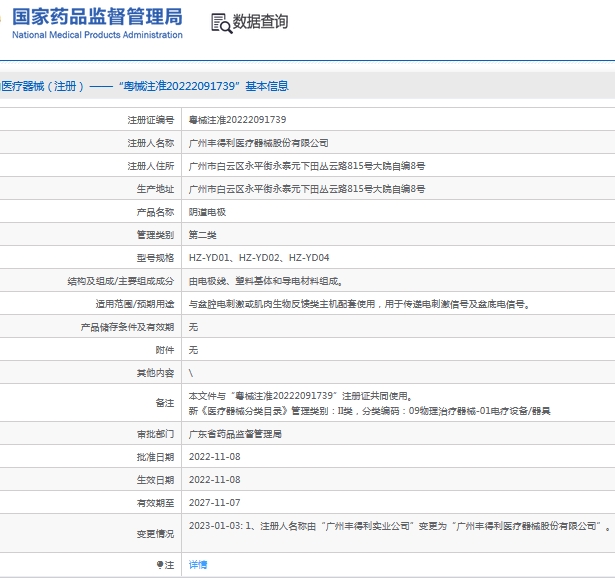The image size is (615, 582).
Task: Click the change record dated 2023-01-03
Action: pyautogui.click(x=399, y=526)
